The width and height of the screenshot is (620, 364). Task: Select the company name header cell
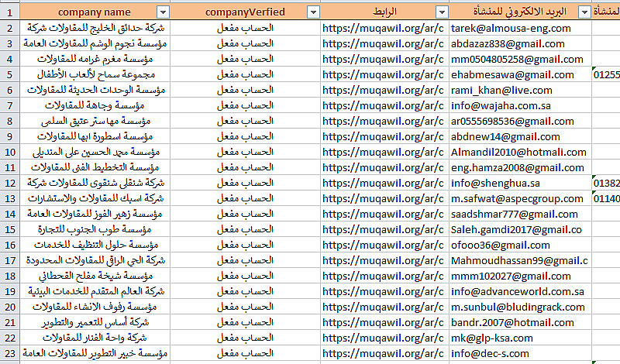95,12
